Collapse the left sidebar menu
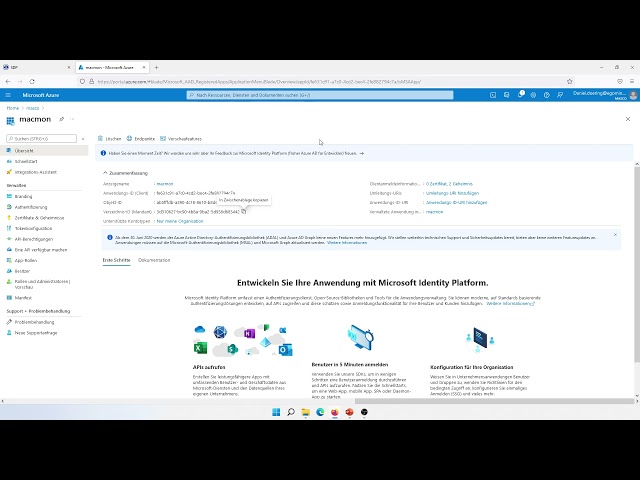This screenshot has width=640, height=480. point(83,139)
